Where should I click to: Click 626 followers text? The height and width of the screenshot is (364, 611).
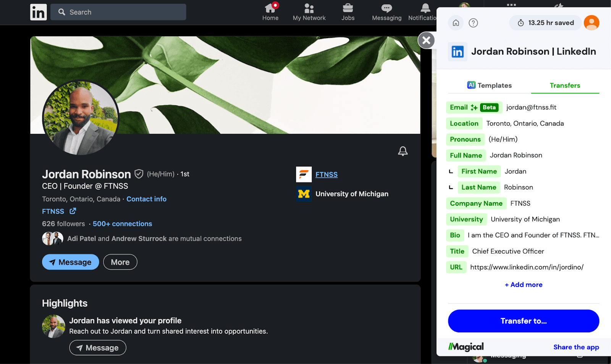63,224
